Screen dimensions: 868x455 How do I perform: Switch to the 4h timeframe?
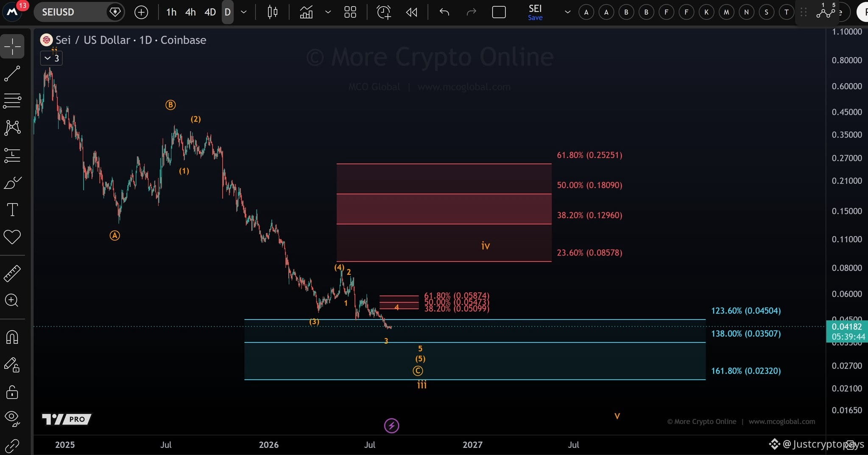click(190, 12)
